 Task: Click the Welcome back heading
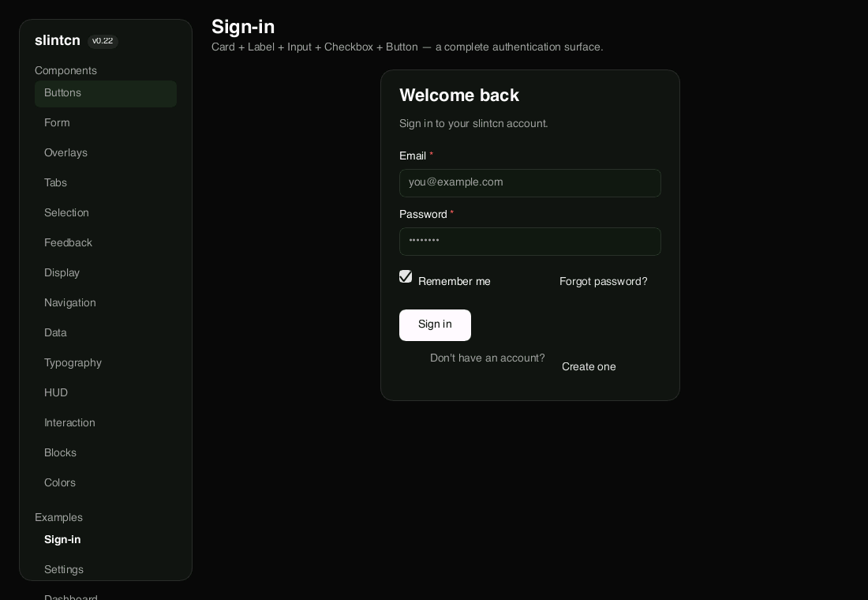(x=459, y=96)
